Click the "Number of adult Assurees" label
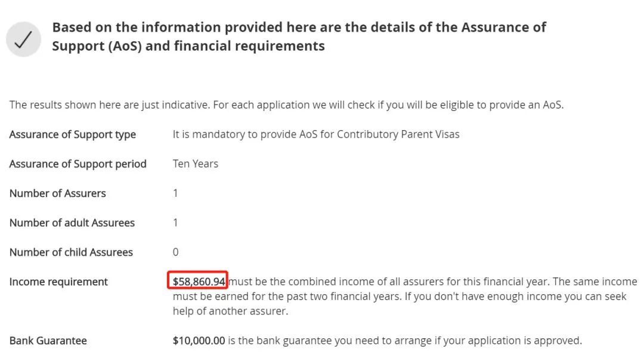Screen dimensions: 644x355 tap(72, 223)
